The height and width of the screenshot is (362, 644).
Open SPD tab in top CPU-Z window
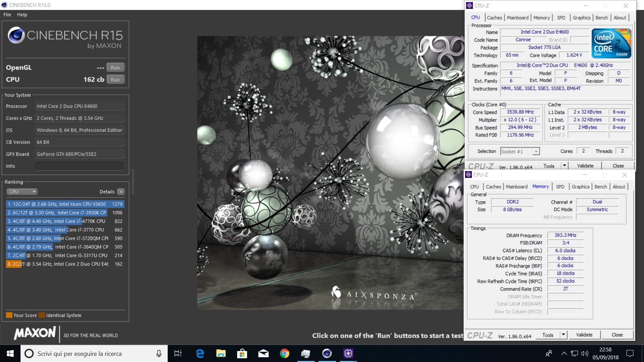[561, 18]
